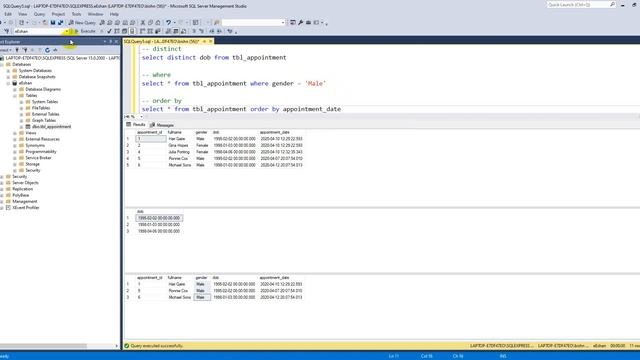The width and height of the screenshot is (640, 360).
Task: Select XEvent Profiler node
Action: [x=25, y=208]
